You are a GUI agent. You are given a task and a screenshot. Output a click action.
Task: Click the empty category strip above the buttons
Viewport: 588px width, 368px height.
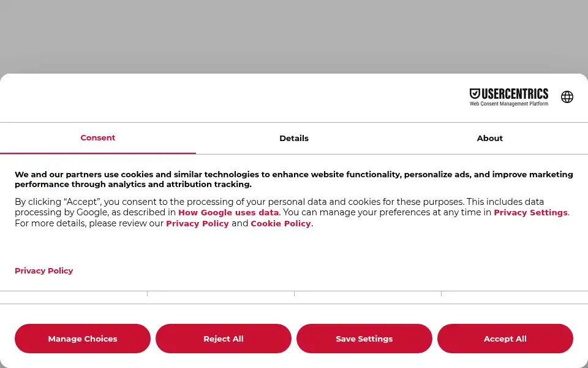[294, 297]
